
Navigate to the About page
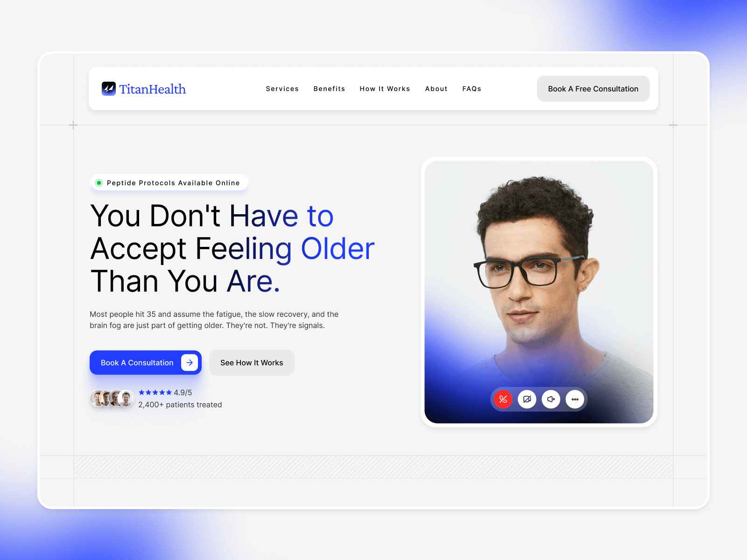pos(436,89)
